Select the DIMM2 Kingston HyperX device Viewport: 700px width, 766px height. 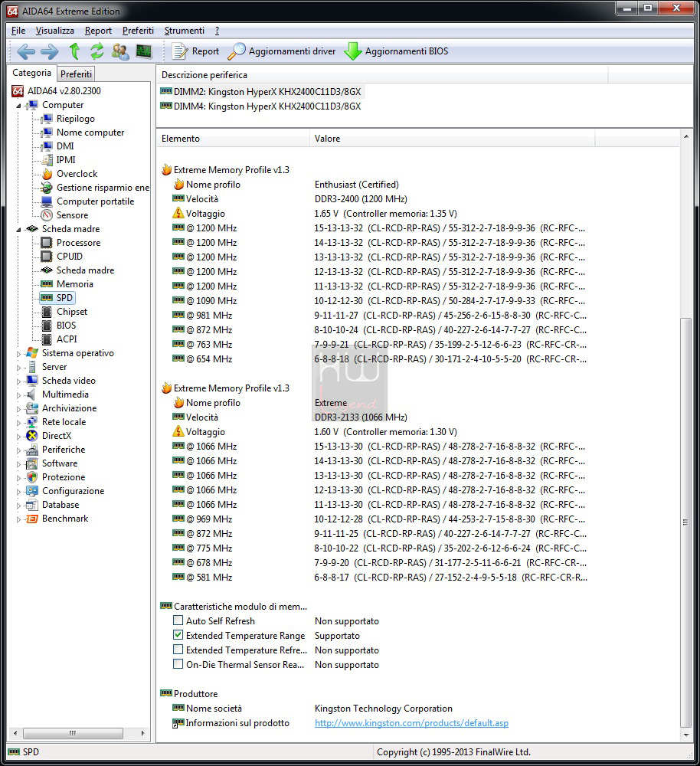(x=262, y=92)
